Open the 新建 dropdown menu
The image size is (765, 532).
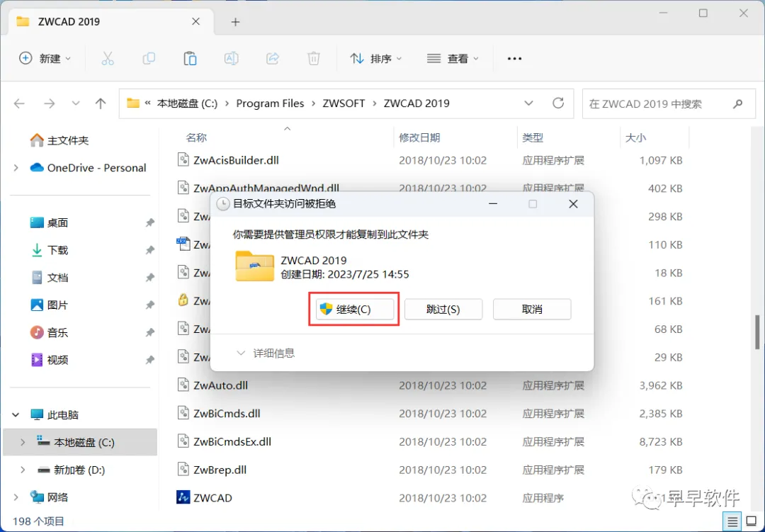(45, 59)
